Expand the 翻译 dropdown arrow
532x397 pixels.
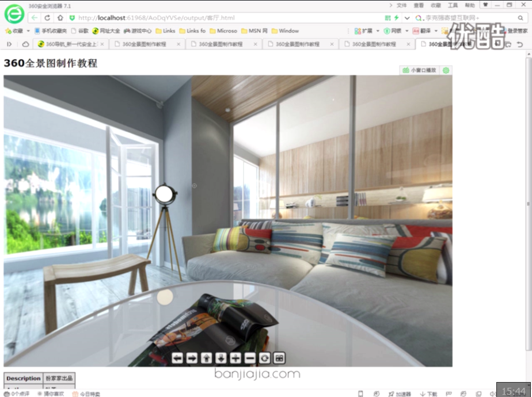pyautogui.click(x=436, y=31)
